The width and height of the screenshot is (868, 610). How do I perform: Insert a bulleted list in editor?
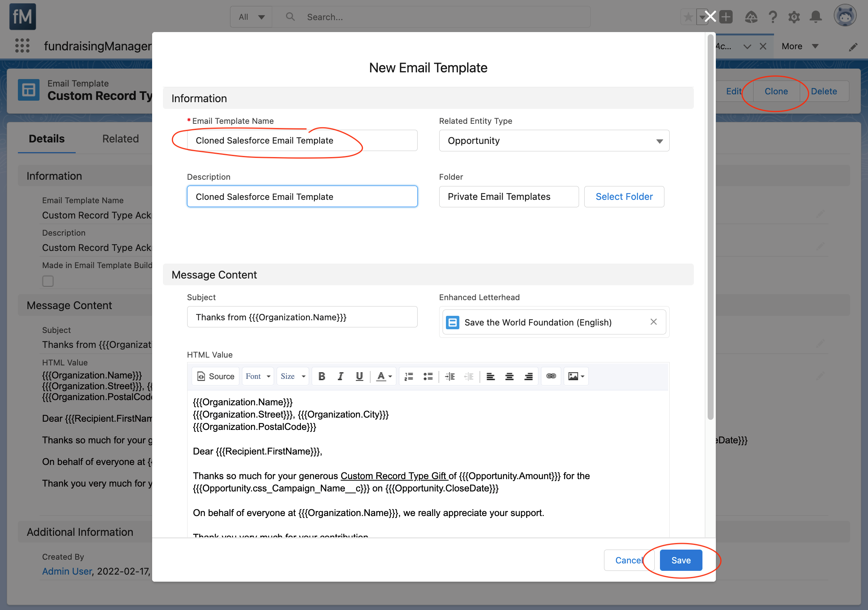point(428,376)
